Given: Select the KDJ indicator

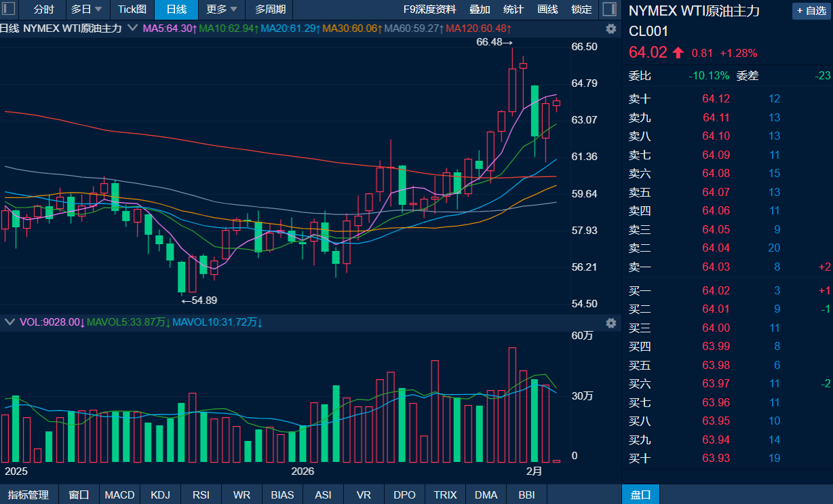Looking at the screenshot, I should (x=161, y=495).
